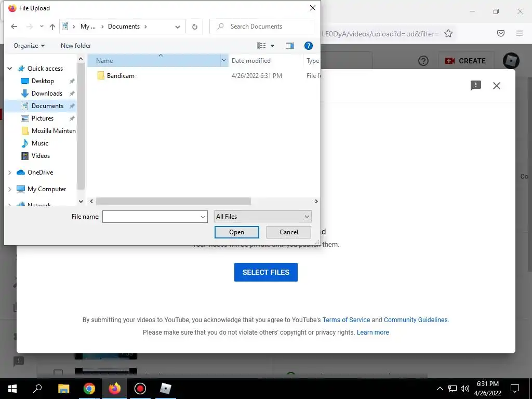Select Videos in navigation pane
Image resolution: width=532 pixels, height=399 pixels.
point(41,156)
